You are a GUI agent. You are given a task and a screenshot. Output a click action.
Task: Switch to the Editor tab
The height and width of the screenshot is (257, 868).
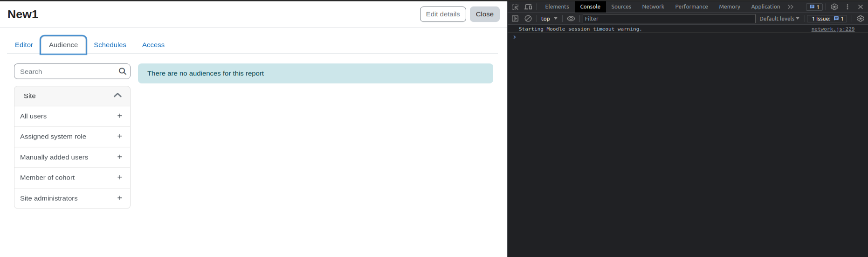(24, 45)
